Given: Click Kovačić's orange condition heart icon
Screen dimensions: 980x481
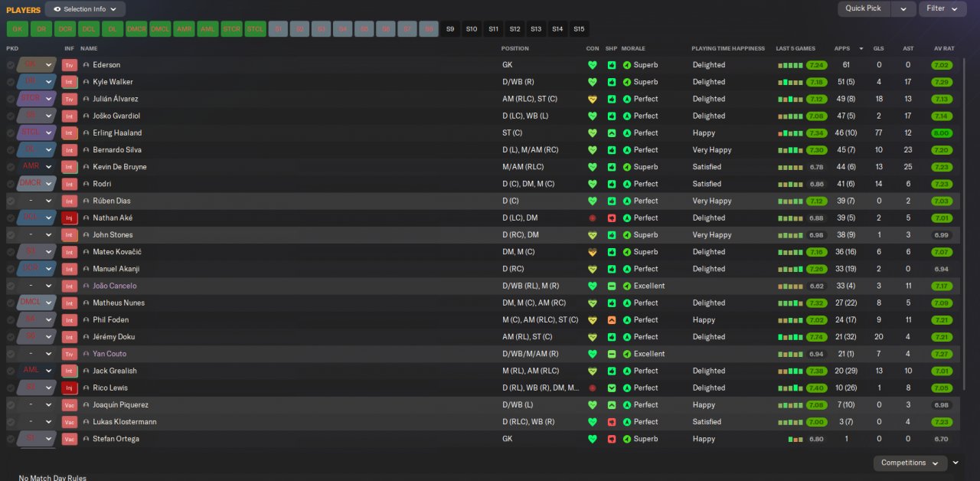Looking at the screenshot, I should pos(592,252).
